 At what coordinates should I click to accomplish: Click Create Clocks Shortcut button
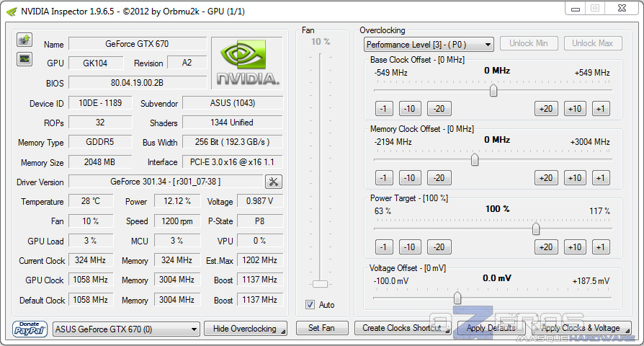[403, 328]
